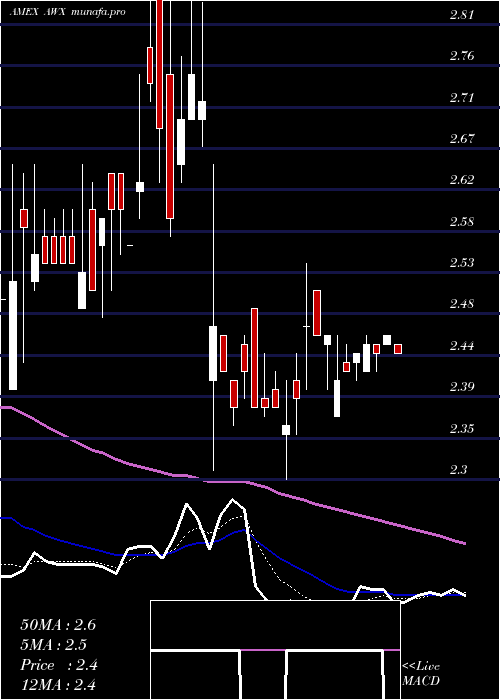Click the pink 50MA line at its right end
This screenshot has width=500, height=700.
tap(464, 543)
